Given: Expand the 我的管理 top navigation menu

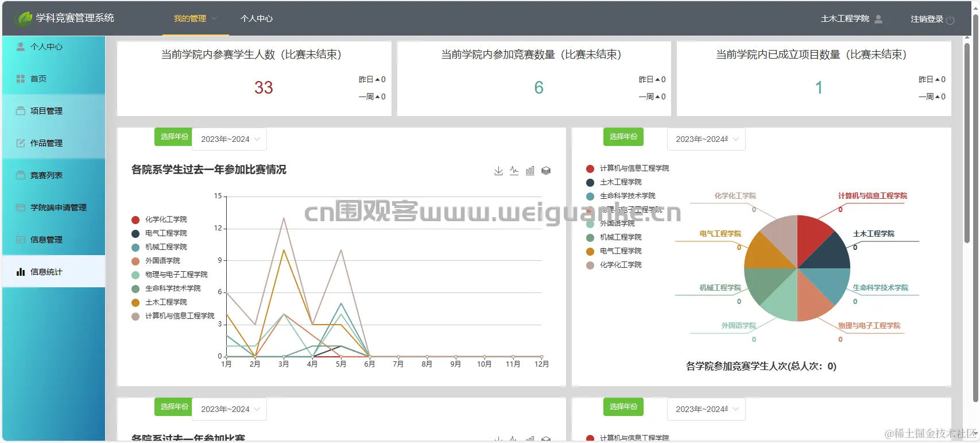Looking at the screenshot, I should [x=195, y=18].
